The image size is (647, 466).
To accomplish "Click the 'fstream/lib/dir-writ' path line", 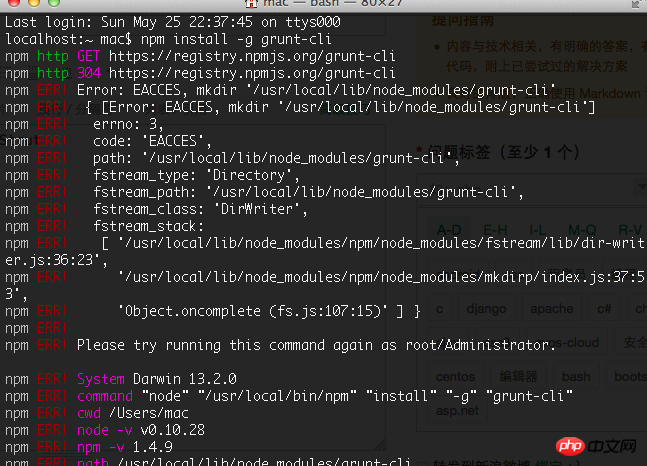I will tap(373, 244).
